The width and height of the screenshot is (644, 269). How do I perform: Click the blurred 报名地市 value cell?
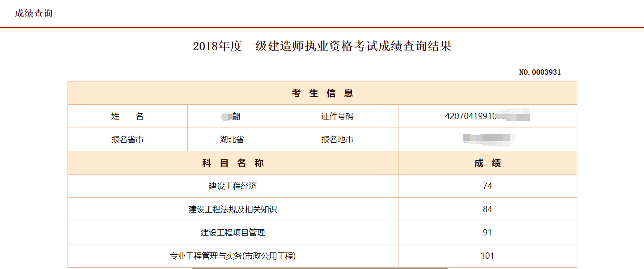pos(487,140)
